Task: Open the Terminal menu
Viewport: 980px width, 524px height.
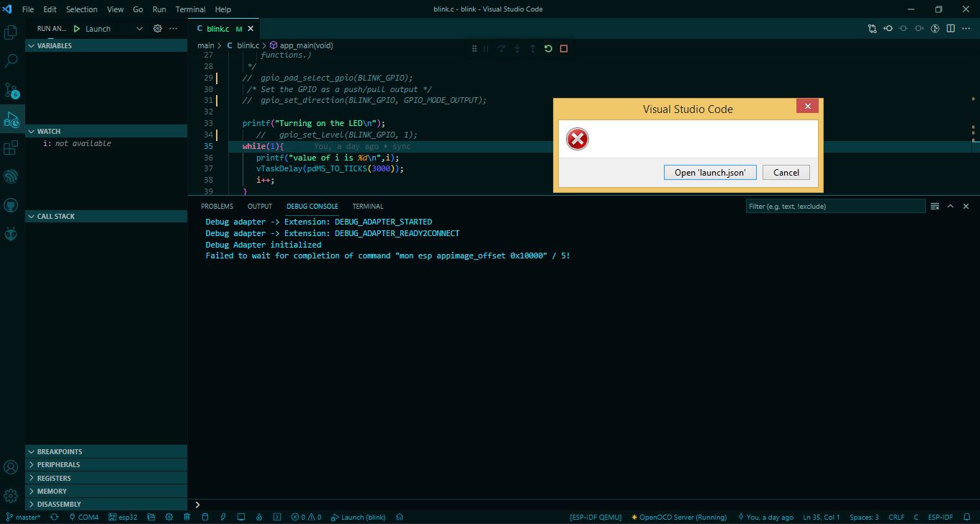Action: 190,9
